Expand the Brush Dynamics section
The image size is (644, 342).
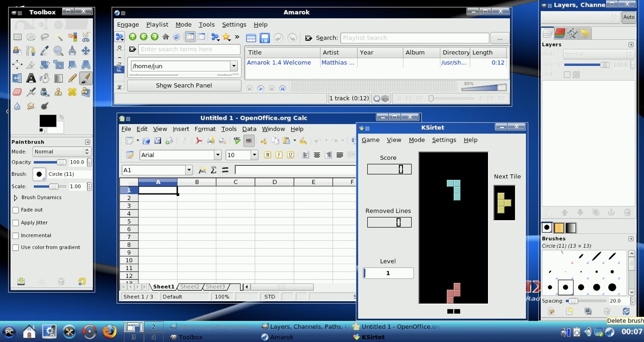pyautogui.click(x=15, y=198)
